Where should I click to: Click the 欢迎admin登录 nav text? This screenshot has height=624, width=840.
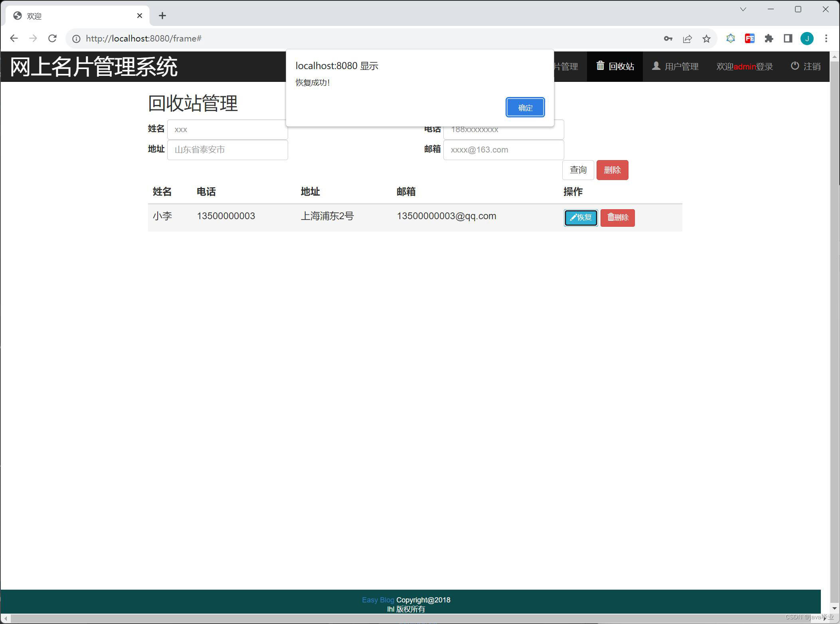[744, 67]
